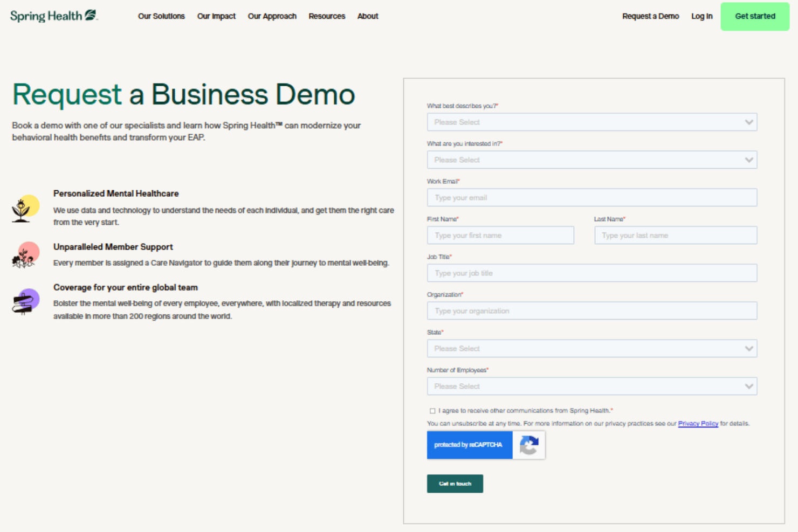
Task: Tick the agree to receive communications checkbox
Action: (x=432, y=411)
